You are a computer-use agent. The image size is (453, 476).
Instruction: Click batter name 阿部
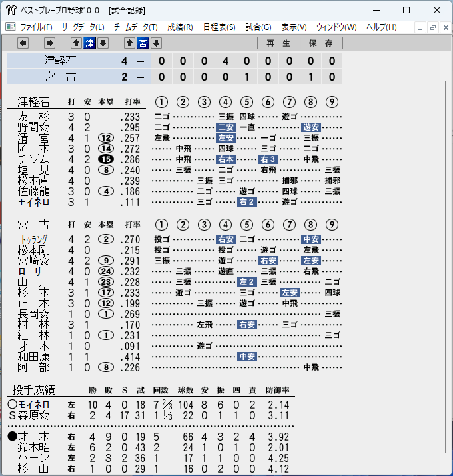(33, 367)
